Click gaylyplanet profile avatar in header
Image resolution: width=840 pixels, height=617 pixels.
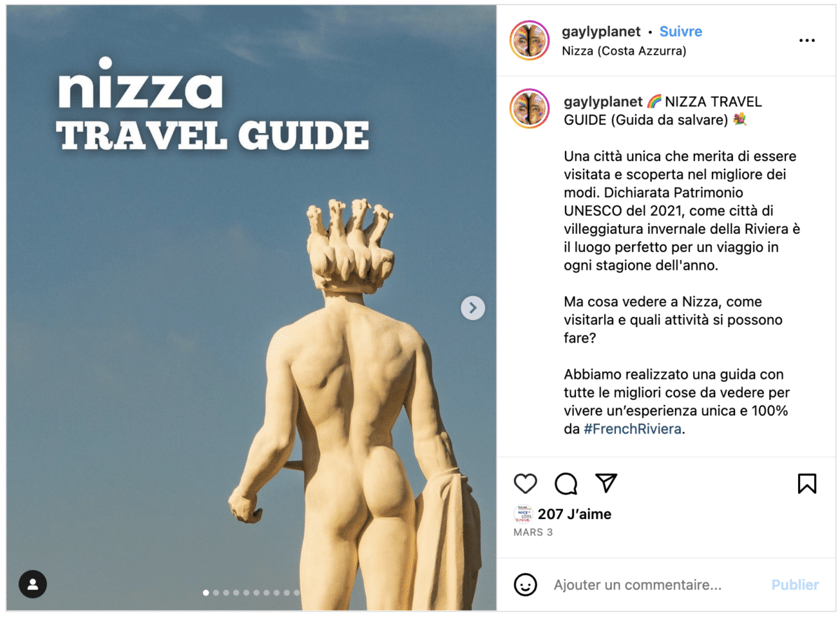[x=530, y=41]
